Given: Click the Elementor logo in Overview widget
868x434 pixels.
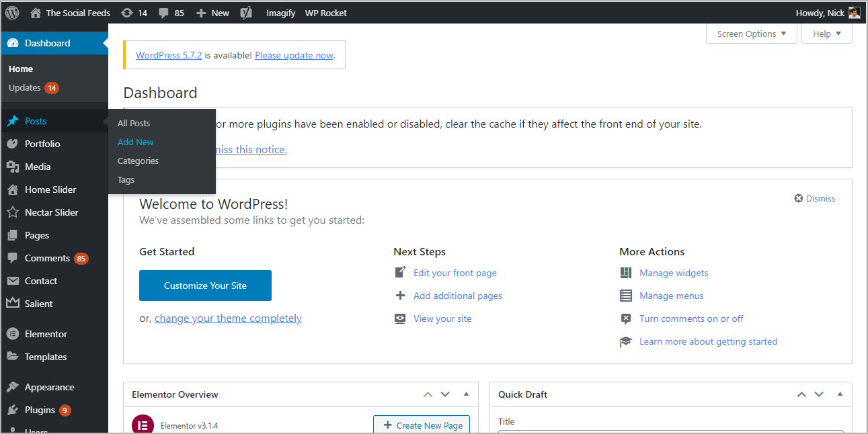Looking at the screenshot, I should coord(143,425).
